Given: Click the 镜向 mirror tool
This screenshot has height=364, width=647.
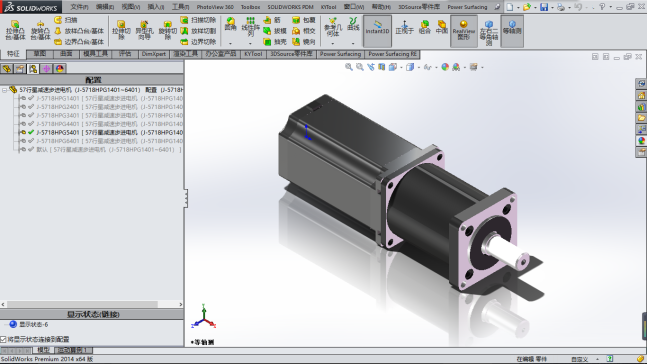Looking at the screenshot, I should [304, 42].
